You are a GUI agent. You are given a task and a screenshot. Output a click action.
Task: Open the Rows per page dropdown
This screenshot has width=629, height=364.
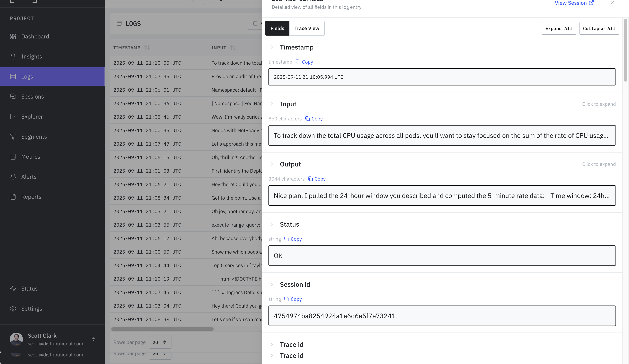pyautogui.click(x=160, y=342)
